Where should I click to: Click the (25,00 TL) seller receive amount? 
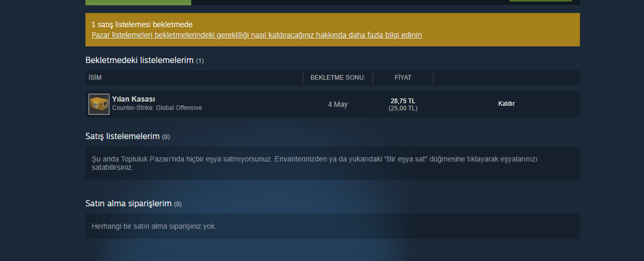pos(403,108)
